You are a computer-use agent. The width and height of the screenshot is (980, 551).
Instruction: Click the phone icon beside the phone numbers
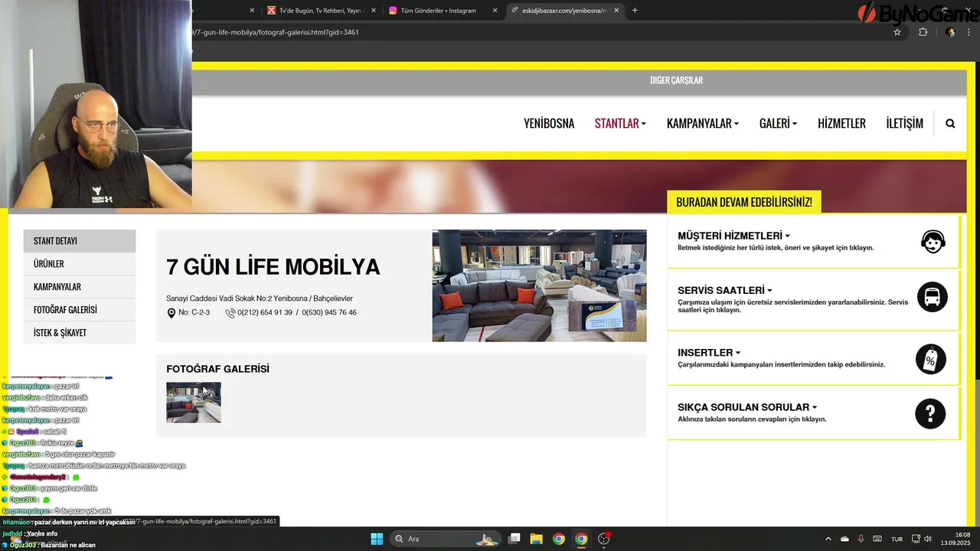[x=230, y=313]
